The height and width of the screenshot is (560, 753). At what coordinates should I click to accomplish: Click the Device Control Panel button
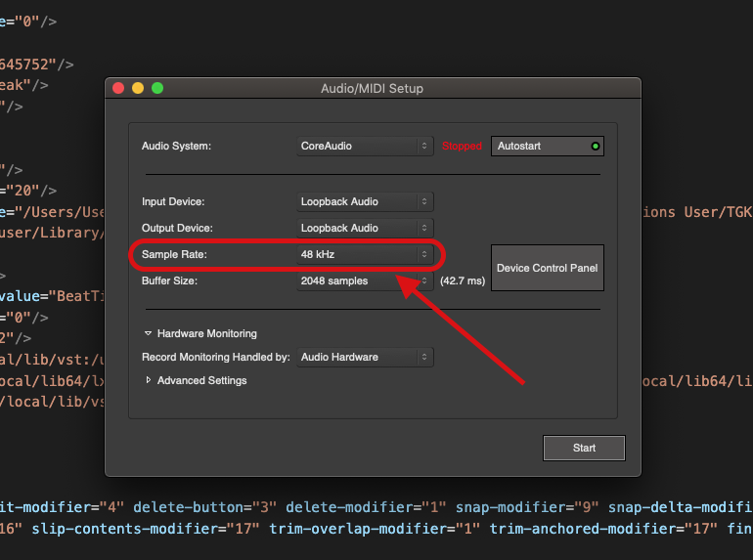pos(547,268)
